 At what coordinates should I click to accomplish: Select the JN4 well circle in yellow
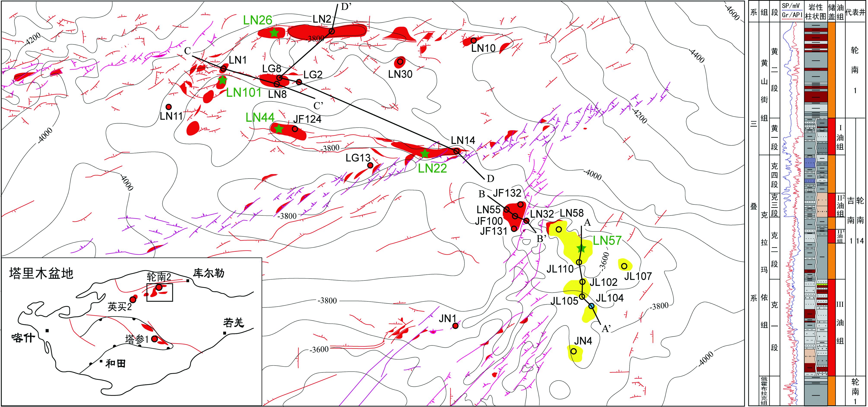[x=573, y=351]
